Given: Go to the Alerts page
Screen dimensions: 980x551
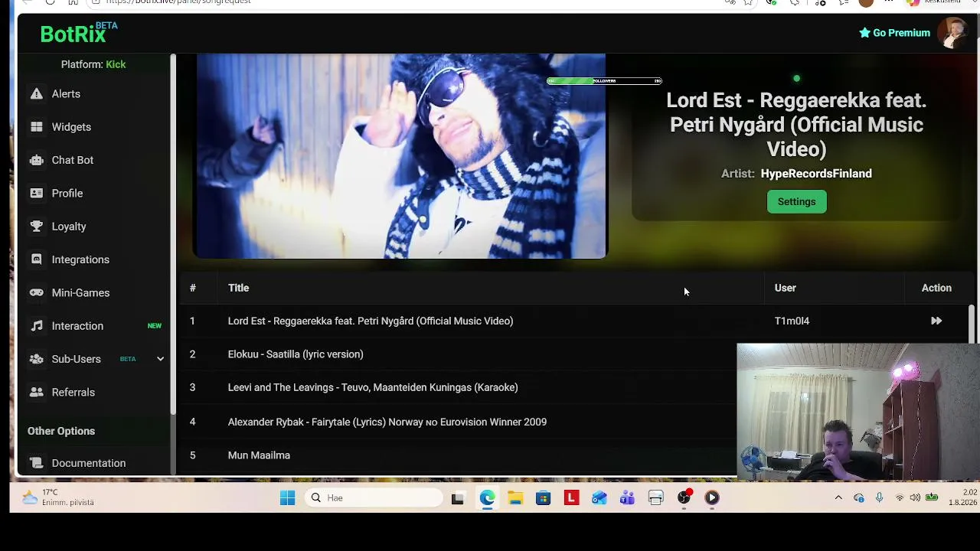Looking at the screenshot, I should (66, 94).
